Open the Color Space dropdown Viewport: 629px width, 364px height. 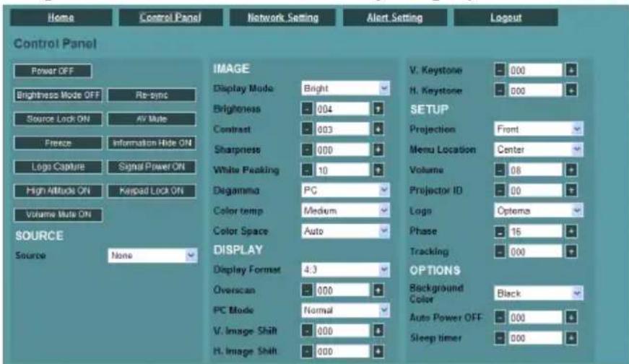click(345, 231)
